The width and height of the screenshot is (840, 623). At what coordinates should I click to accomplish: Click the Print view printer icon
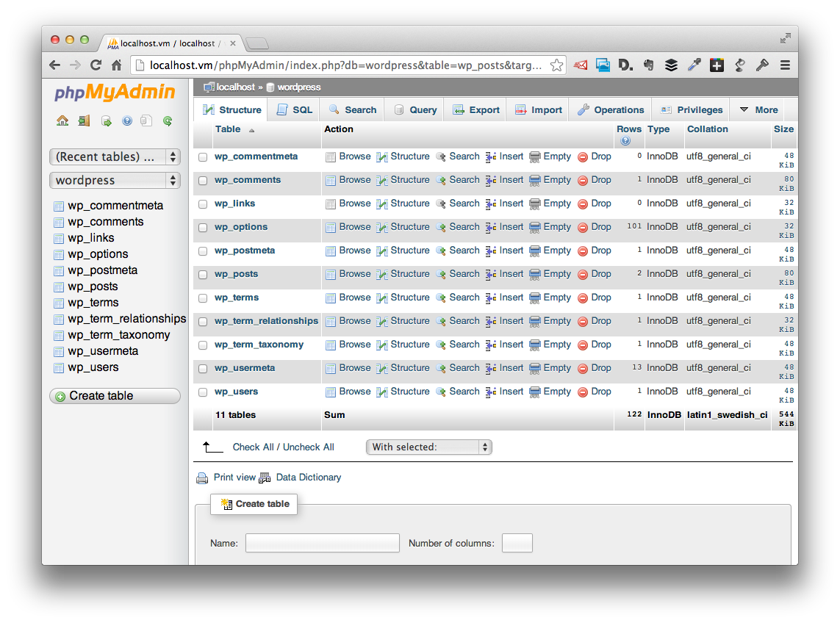pos(202,478)
